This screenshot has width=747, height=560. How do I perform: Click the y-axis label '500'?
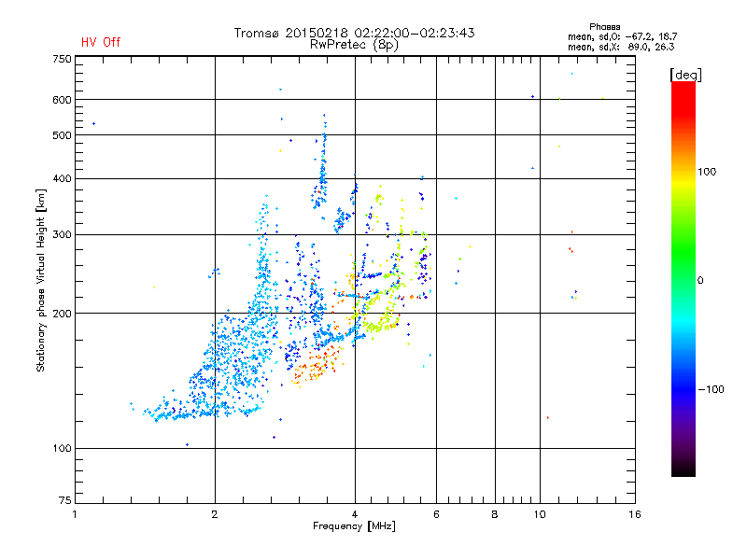point(62,135)
